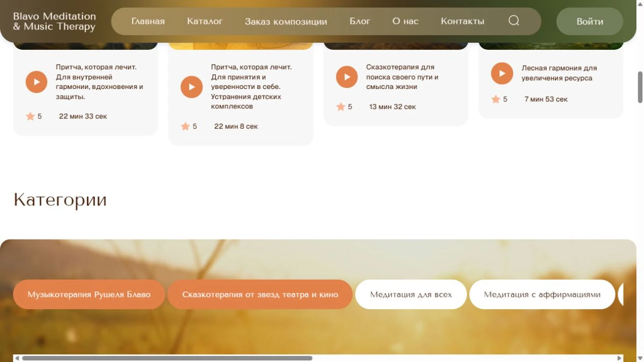This screenshot has width=644, height=362.
Task: Click the Категории heading
Action: (60, 200)
